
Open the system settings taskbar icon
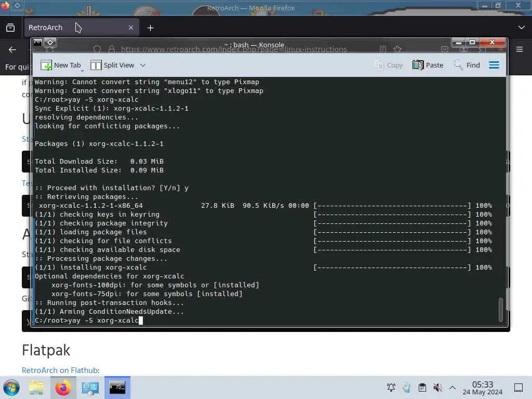point(90,388)
